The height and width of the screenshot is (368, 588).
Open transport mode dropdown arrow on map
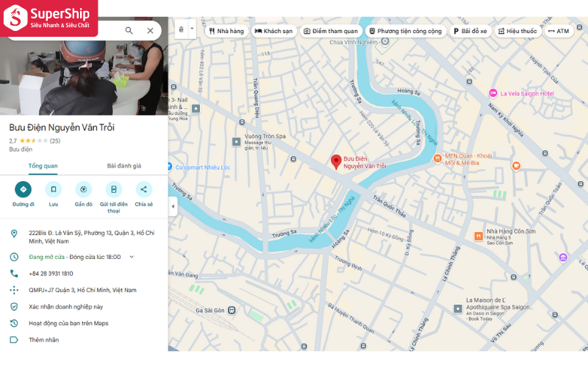[x=192, y=29]
